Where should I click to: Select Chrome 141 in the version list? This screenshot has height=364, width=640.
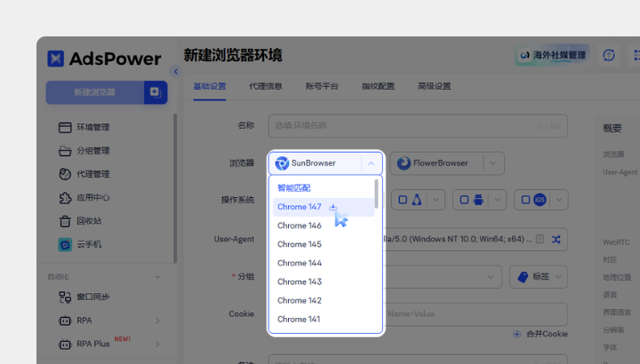coord(324,319)
